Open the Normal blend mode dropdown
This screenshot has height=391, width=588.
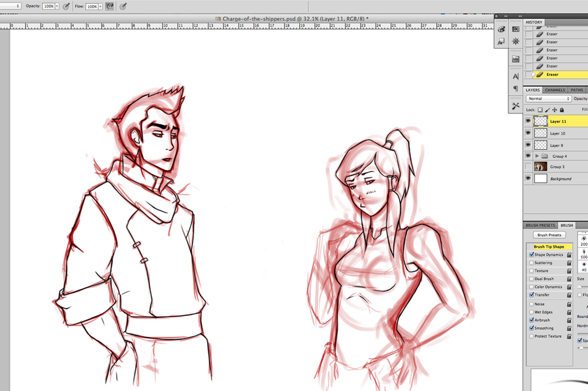tap(549, 98)
